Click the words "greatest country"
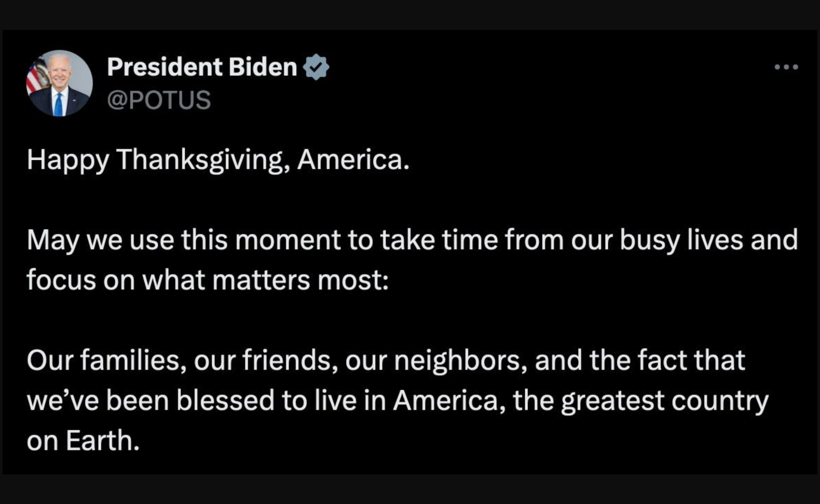The height and width of the screenshot is (504, 820). [x=665, y=400]
